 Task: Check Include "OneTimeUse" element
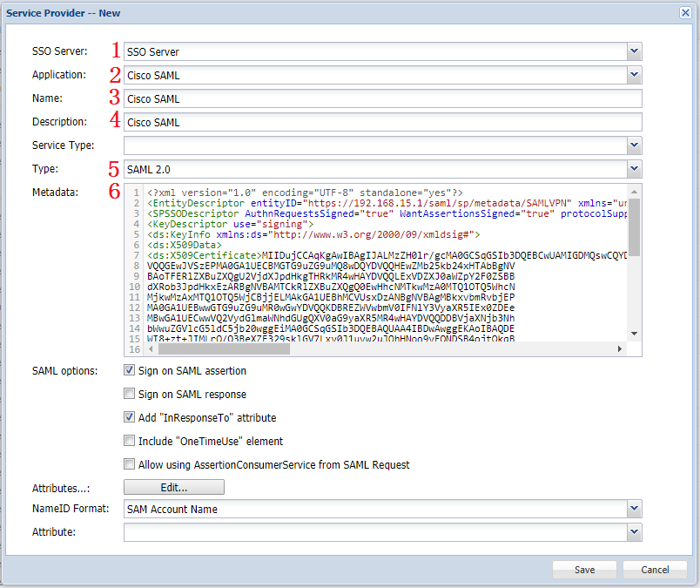[130, 441]
